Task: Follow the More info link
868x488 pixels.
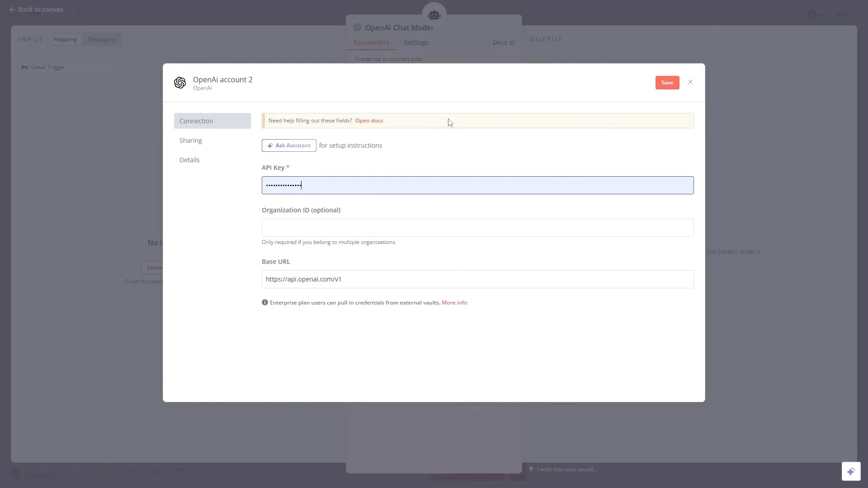Action: tap(454, 303)
